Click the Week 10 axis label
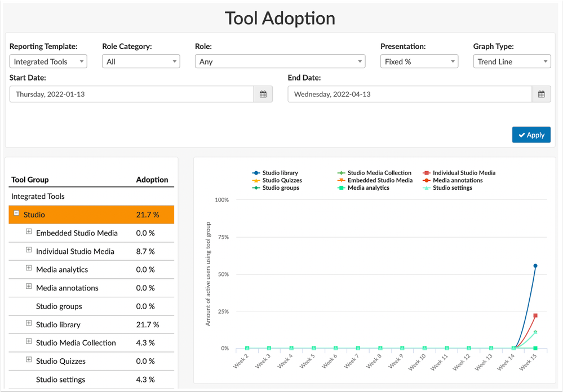The image size is (563, 392). (417, 362)
